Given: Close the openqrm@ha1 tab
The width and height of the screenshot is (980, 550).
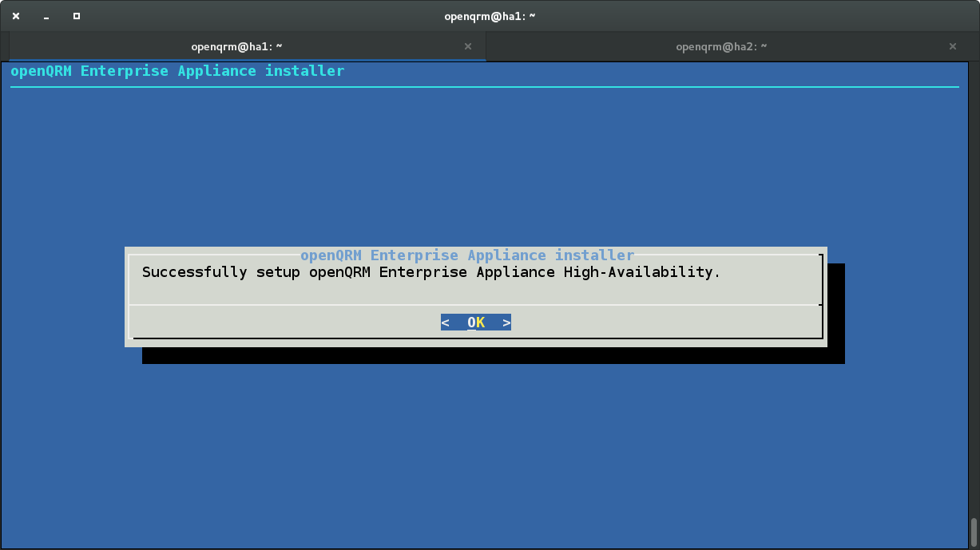Looking at the screenshot, I should pyautogui.click(x=468, y=46).
